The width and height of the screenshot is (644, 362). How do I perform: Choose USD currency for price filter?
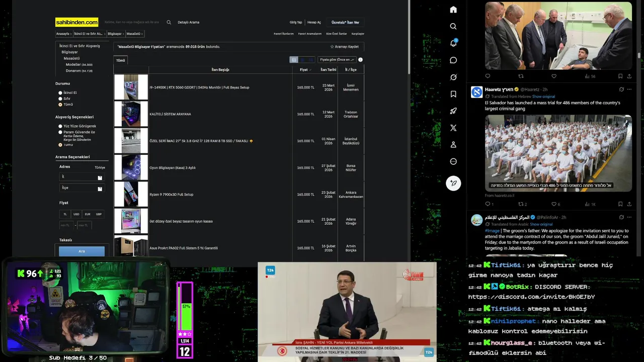[x=76, y=214]
